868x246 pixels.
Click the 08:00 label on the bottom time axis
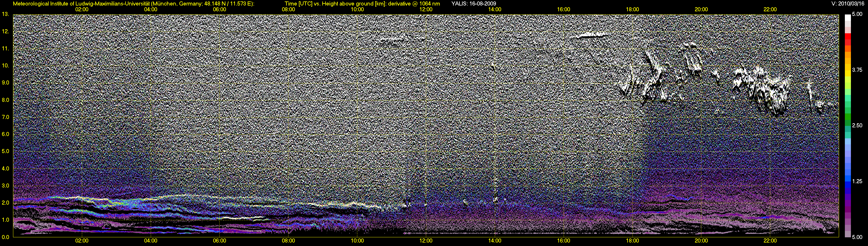click(288, 241)
